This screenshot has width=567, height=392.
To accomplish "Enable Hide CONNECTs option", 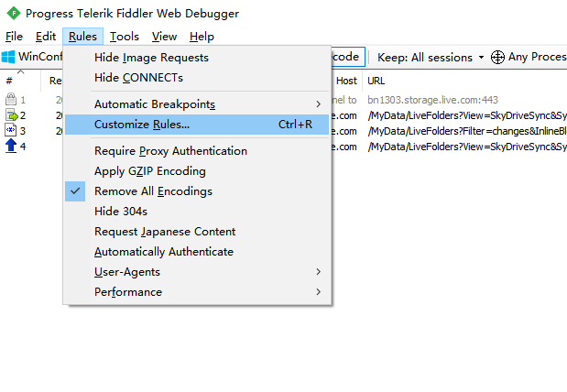I will pyautogui.click(x=197, y=77).
